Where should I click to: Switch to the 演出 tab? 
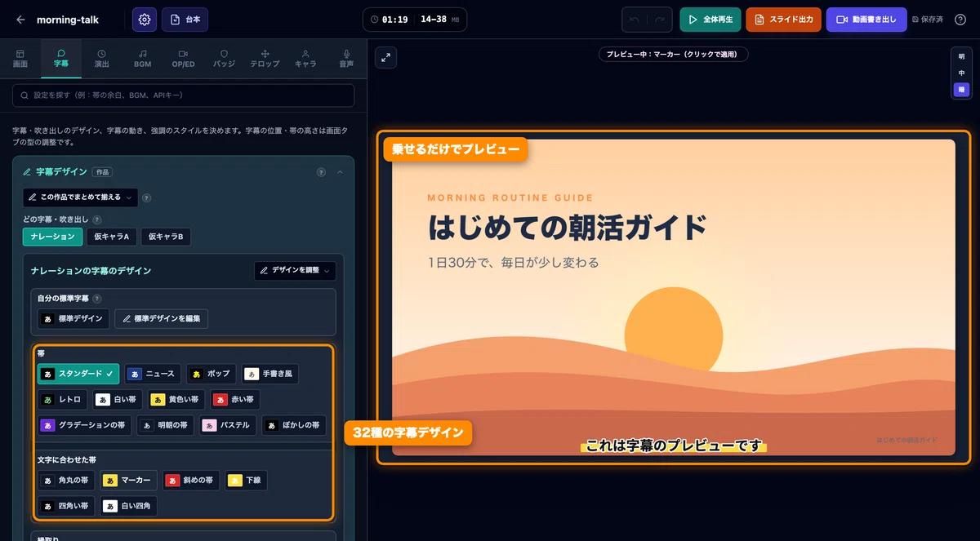(101, 58)
